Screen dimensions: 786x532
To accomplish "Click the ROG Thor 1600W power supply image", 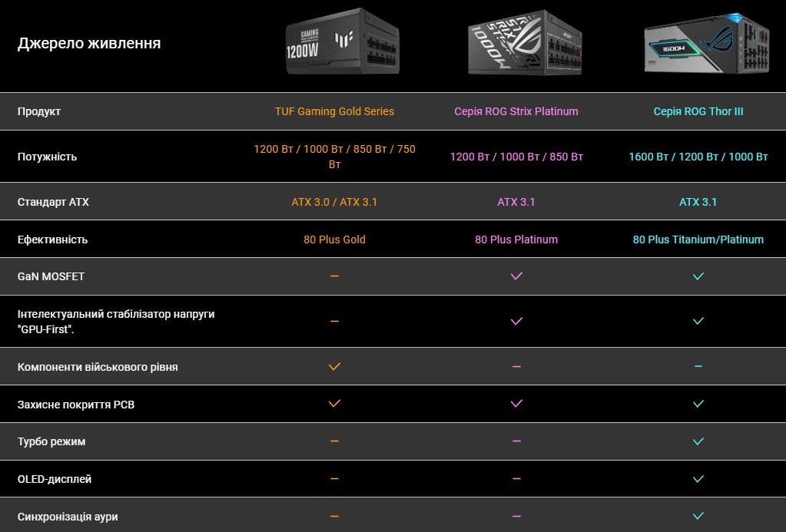I will pyautogui.click(x=707, y=43).
